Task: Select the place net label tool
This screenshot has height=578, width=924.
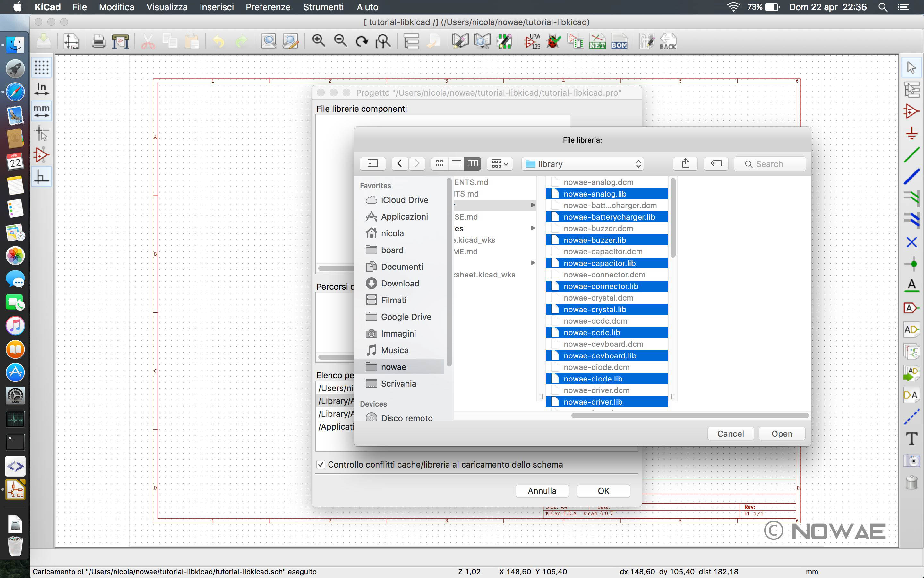Action: (911, 285)
